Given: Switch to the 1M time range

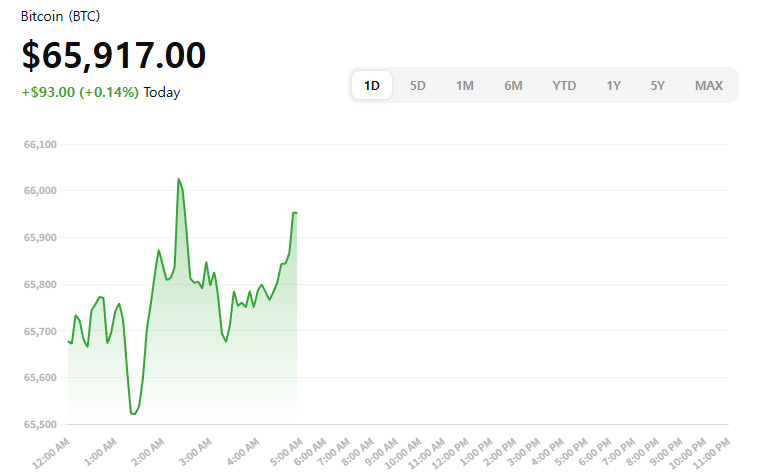Looking at the screenshot, I should coord(464,85).
